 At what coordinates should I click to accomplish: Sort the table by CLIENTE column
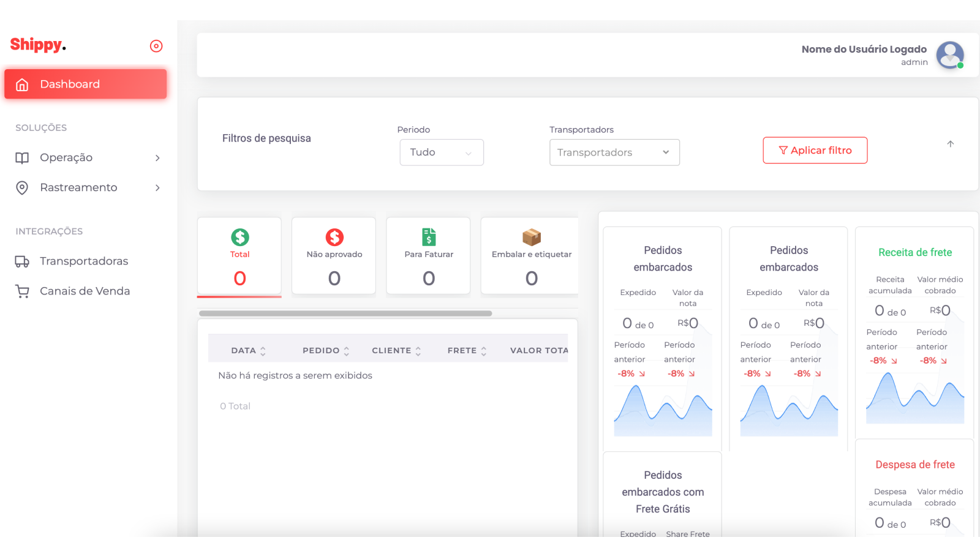pos(396,350)
